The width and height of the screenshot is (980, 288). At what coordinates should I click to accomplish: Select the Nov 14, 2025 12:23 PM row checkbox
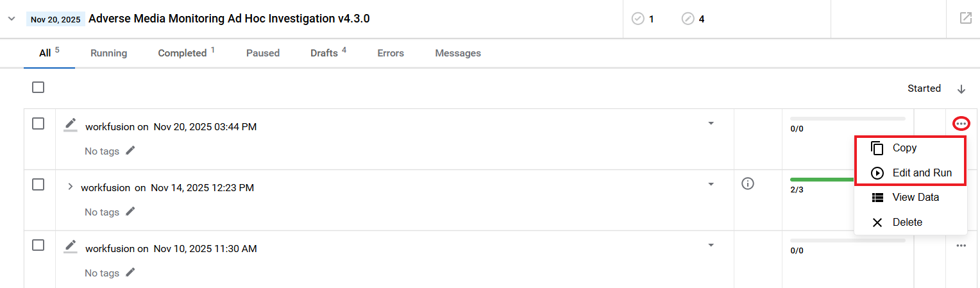tap(38, 185)
